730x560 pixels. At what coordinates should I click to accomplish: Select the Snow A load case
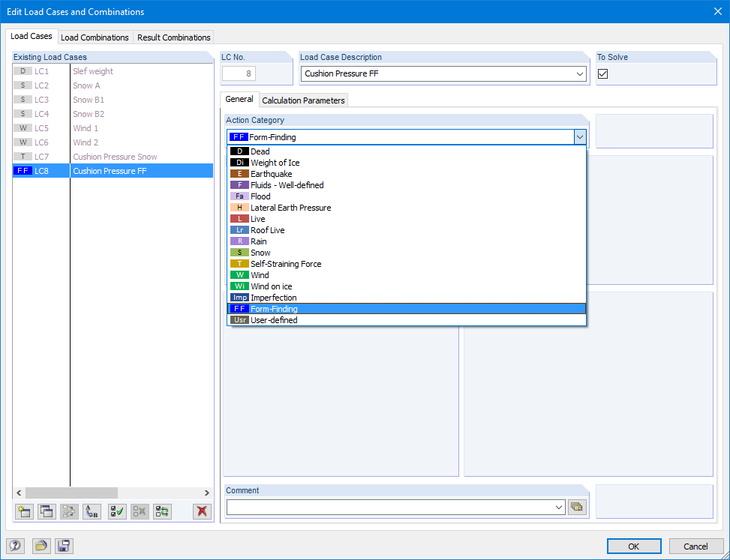click(x=113, y=85)
